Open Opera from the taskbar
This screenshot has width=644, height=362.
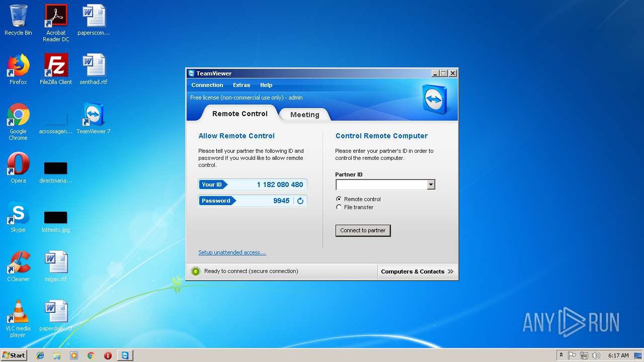tap(108, 355)
